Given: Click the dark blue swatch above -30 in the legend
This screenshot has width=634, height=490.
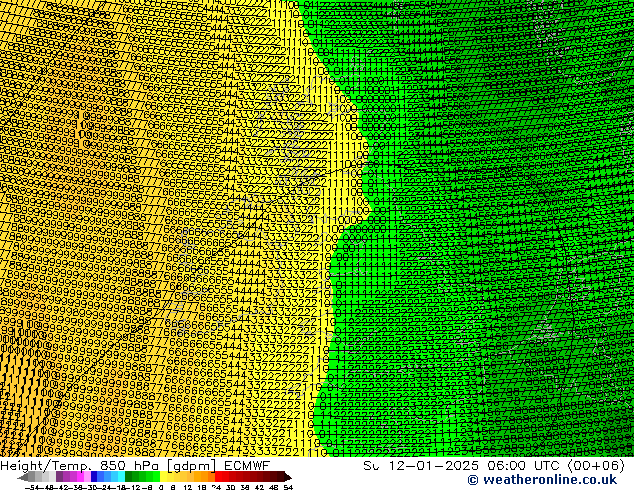Looking at the screenshot, I should [x=94, y=476].
